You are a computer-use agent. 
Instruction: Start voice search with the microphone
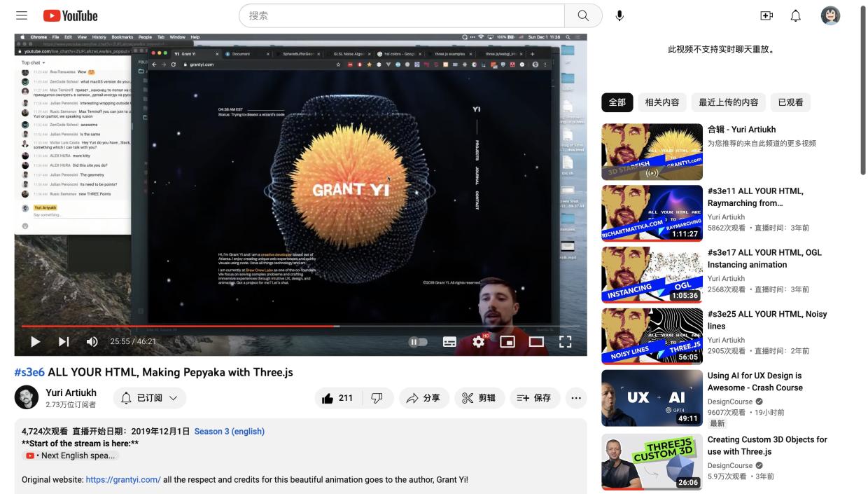[619, 15]
